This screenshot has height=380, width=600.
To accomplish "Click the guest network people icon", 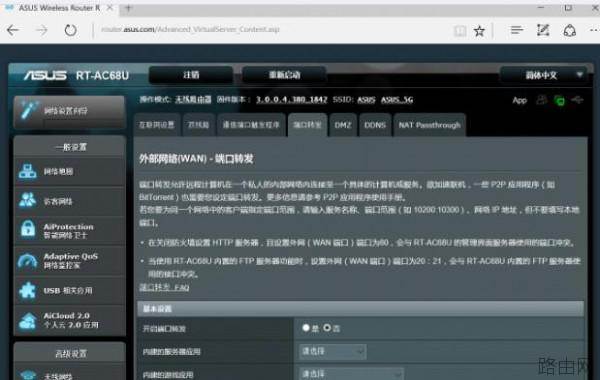I will click(28, 200).
